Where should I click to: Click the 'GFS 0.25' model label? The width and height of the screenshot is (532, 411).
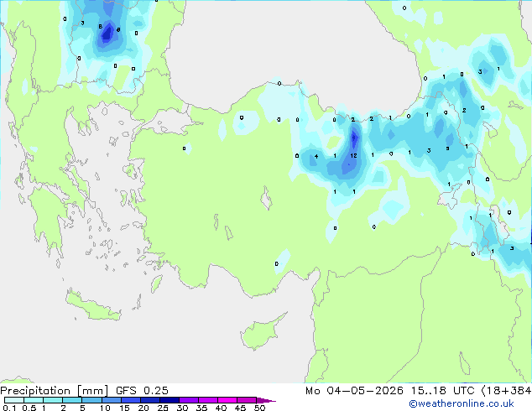coord(142,391)
